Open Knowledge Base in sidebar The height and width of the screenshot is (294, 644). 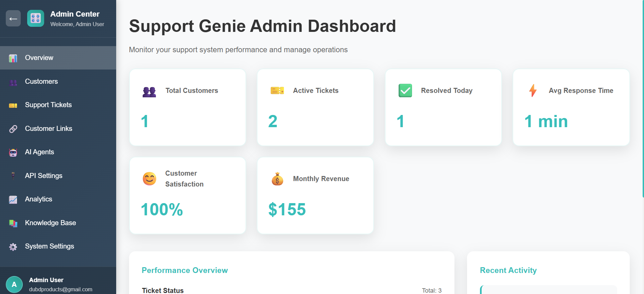(58, 223)
